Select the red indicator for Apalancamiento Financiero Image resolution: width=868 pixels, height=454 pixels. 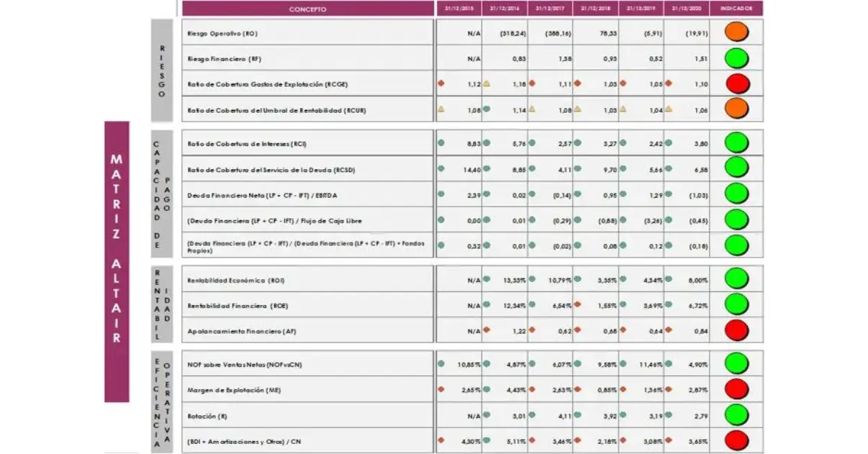click(x=736, y=331)
